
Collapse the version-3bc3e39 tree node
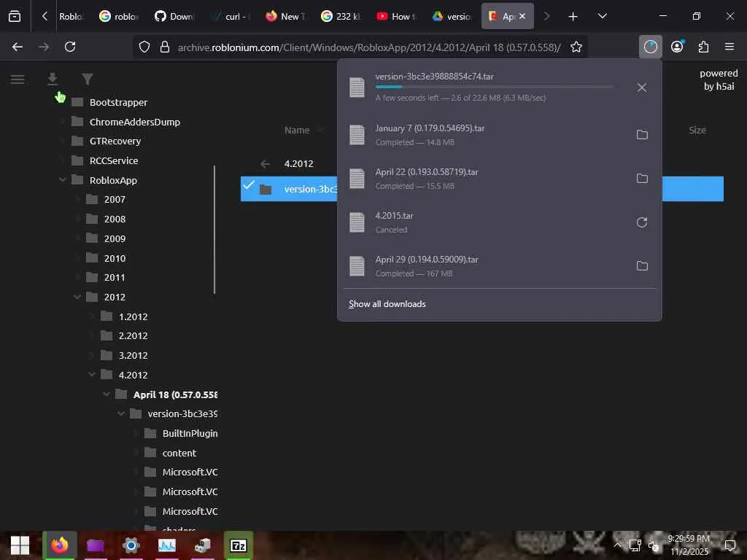point(122,414)
